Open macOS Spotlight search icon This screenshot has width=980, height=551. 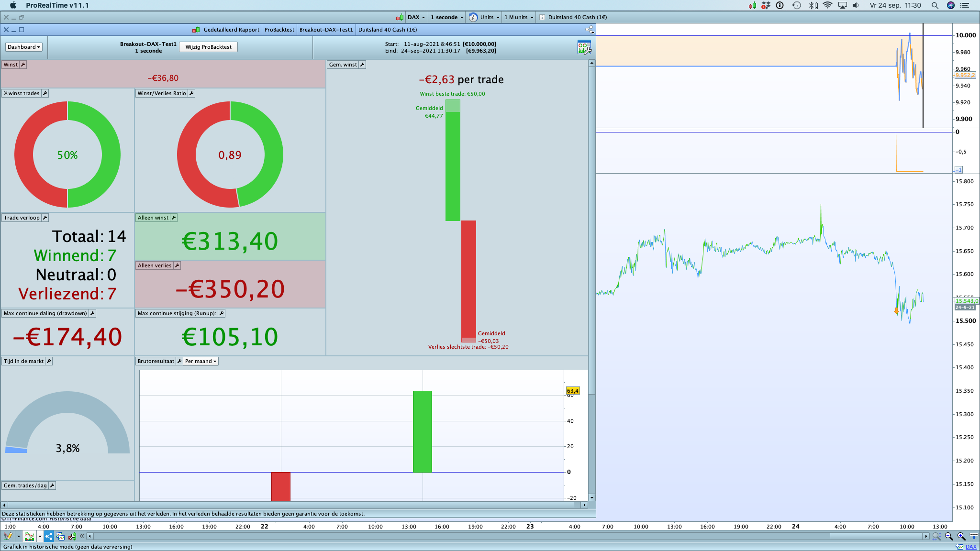[x=935, y=5]
